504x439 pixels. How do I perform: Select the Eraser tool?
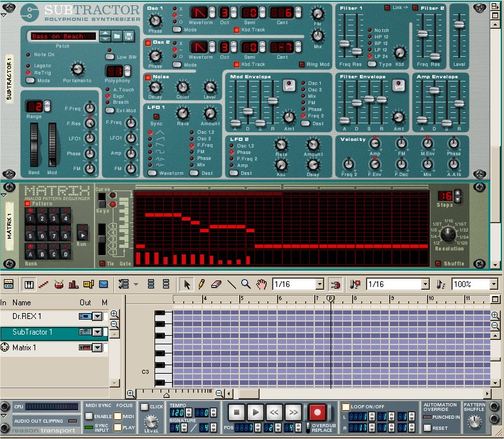point(216,284)
